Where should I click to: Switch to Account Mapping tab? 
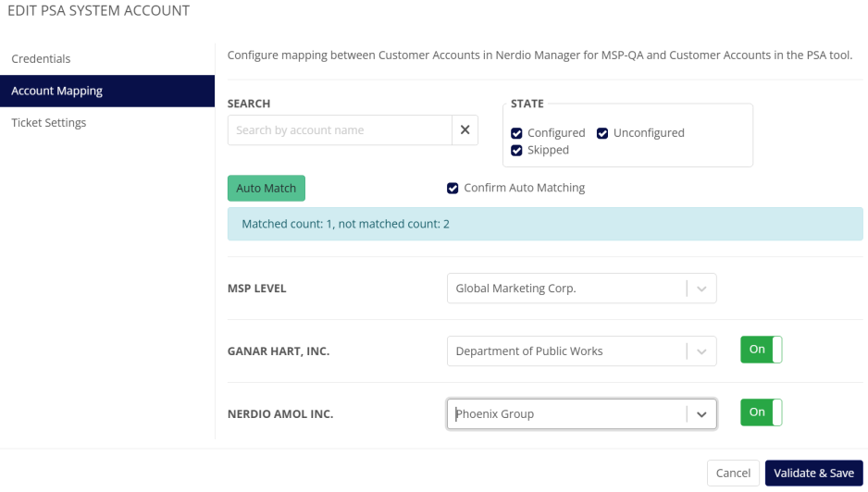click(56, 92)
